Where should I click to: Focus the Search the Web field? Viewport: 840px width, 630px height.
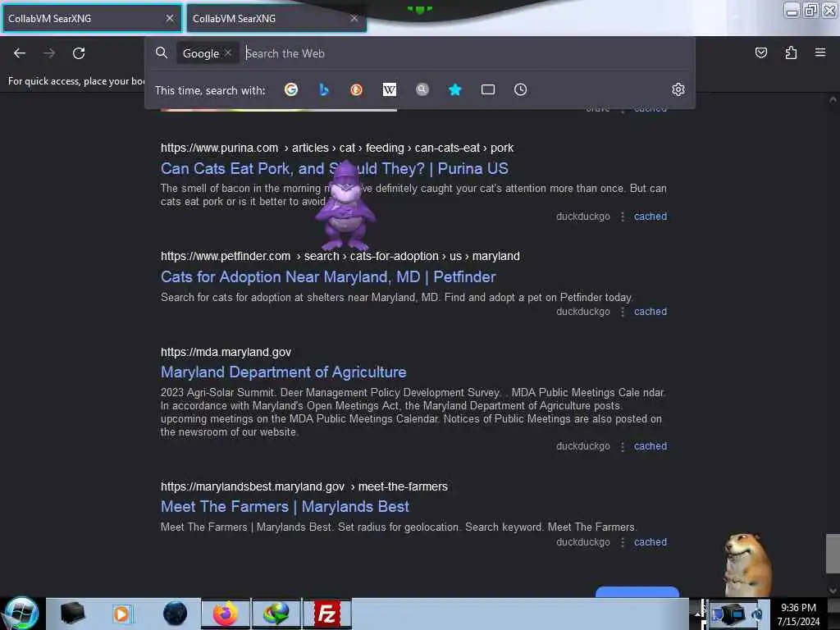[x=466, y=53]
